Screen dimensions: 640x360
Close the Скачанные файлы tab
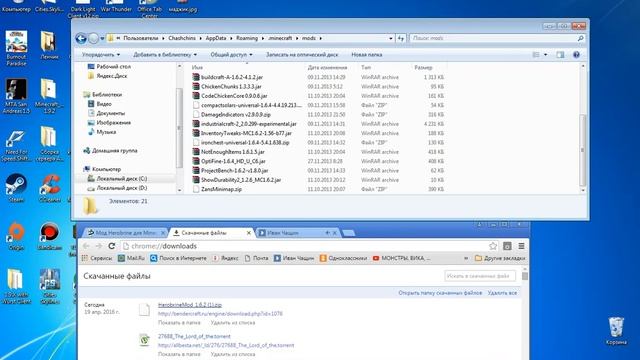[249, 233]
